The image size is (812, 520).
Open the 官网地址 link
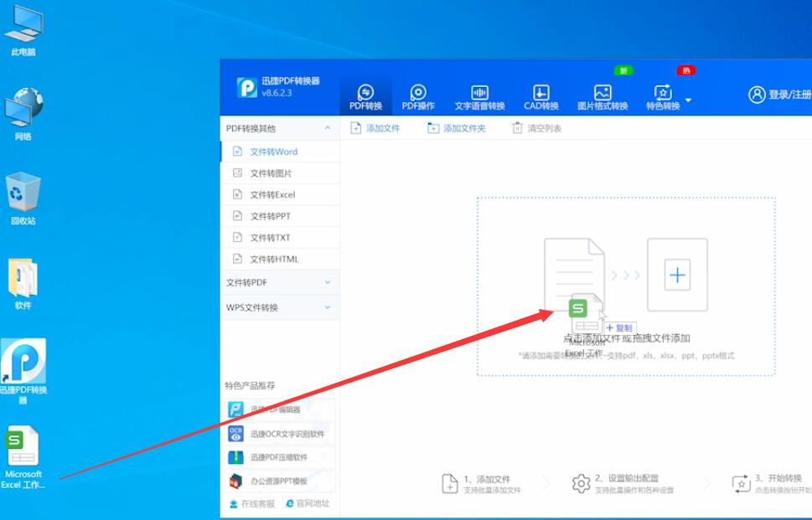pyautogui.click(x=308, y=503)
